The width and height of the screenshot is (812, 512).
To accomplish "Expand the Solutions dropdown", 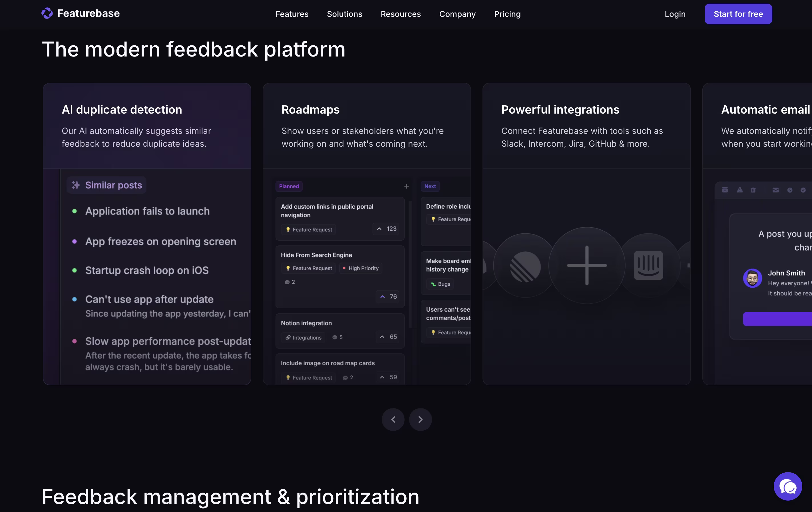I will point(344,14).
